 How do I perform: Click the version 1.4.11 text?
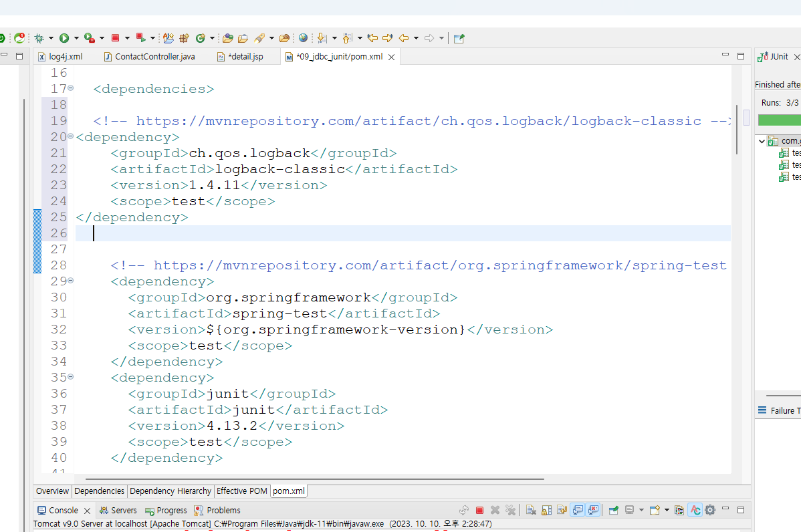pyautogui.click(x=215, y=185)
